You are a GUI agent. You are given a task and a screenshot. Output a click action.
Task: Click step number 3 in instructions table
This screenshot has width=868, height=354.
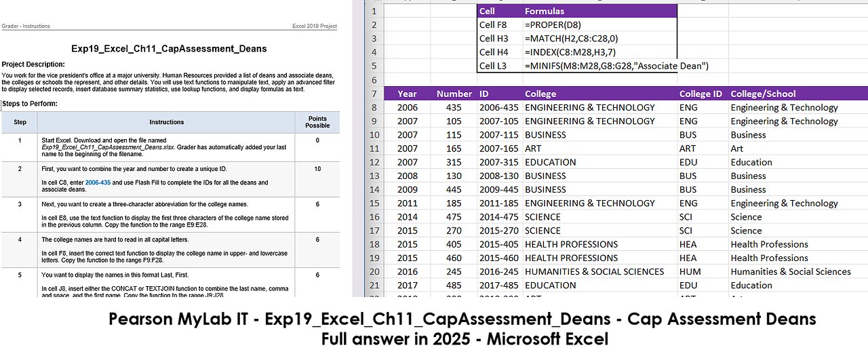point(20,204)
